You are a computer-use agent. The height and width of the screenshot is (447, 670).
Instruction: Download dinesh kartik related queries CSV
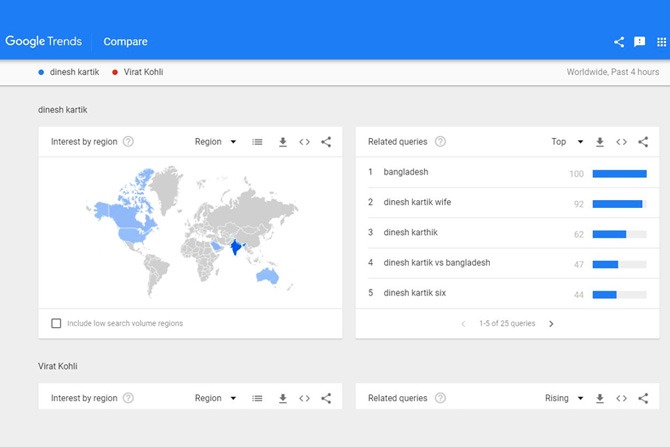[600, 142]
